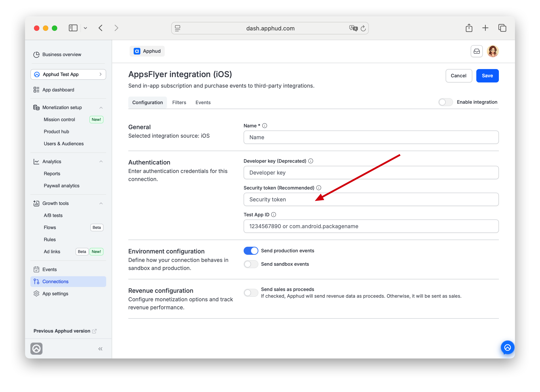Click info icon next to Name

[264, 126]
